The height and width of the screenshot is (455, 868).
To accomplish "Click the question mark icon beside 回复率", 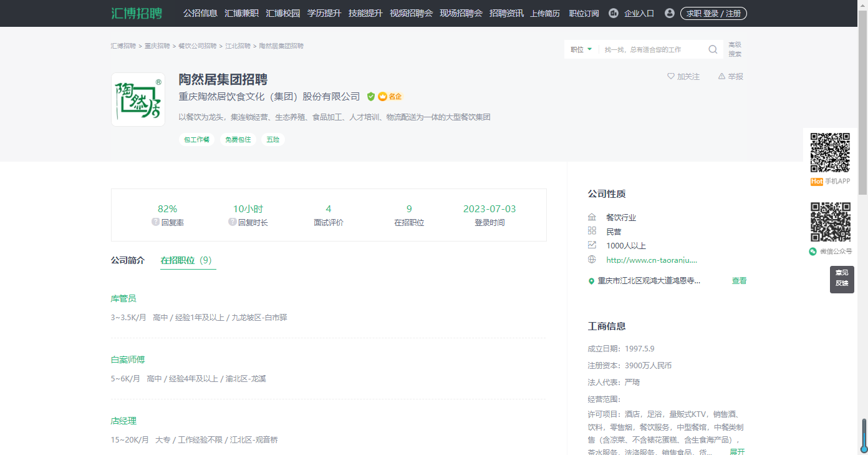I will (155, 222).
